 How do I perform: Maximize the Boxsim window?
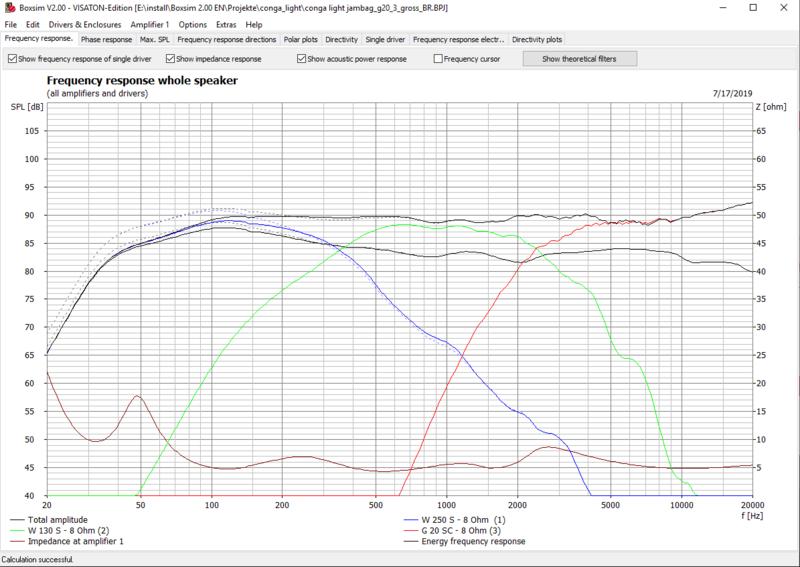[753, 8]
